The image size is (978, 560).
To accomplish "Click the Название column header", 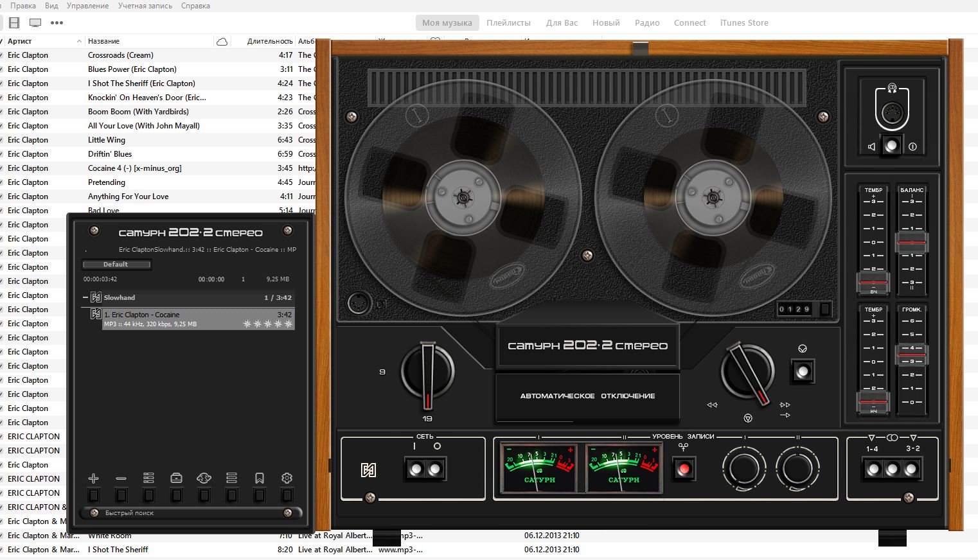I will [x=104, y=41].
